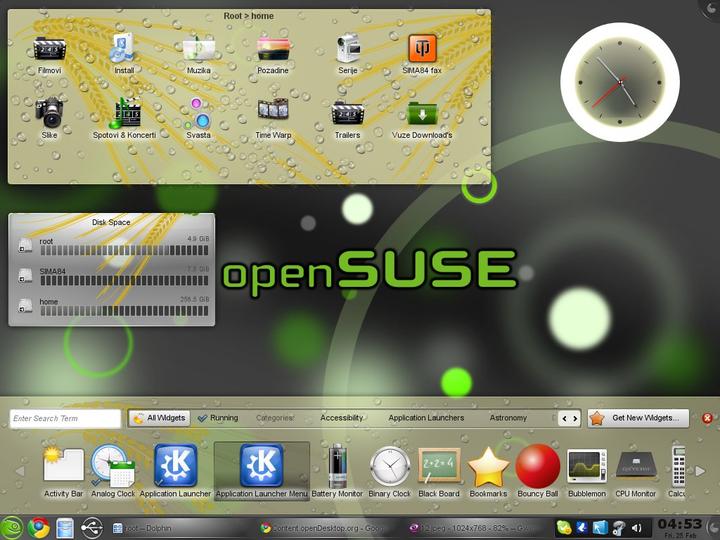Click the SIMA84 drive icon

coord(25,276)
